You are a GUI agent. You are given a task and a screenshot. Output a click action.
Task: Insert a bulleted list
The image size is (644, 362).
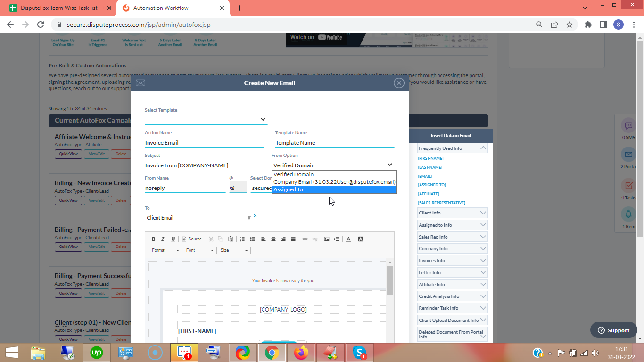click(253, 239)
